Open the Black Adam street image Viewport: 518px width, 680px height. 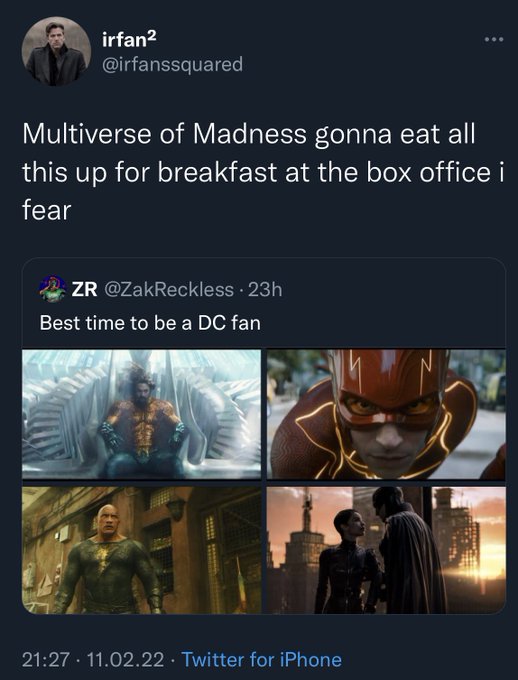141,549
